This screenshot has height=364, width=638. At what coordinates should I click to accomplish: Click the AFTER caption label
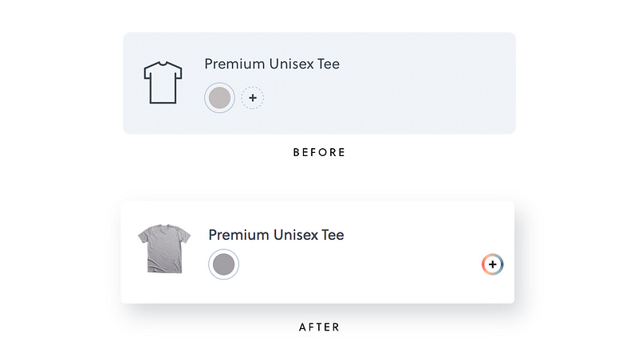[x=320, y=327]
